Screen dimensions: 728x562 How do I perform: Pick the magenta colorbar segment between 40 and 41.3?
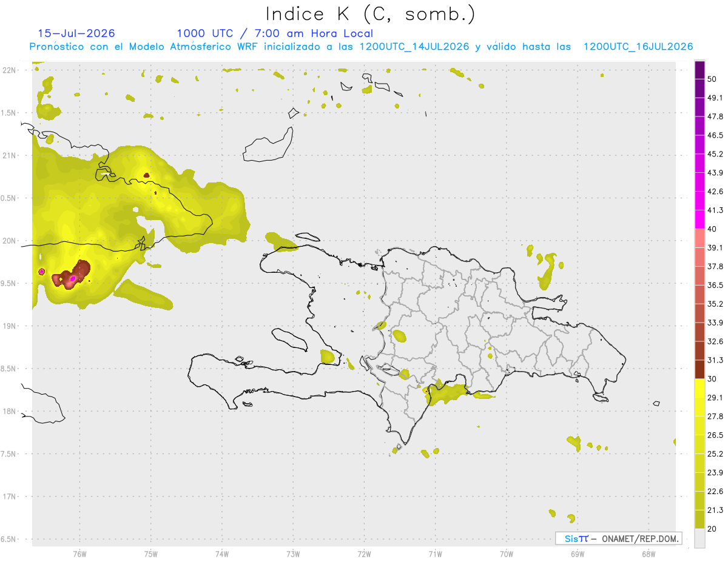point(699,219)
